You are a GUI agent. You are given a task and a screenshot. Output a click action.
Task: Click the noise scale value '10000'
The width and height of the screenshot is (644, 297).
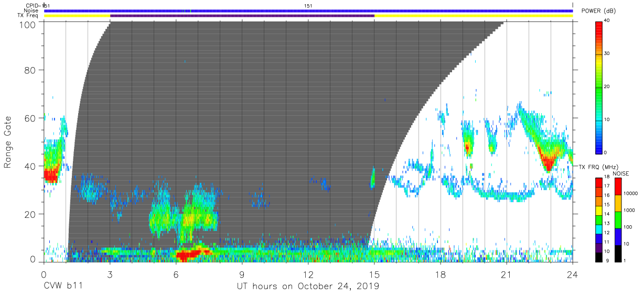(630, 194)
